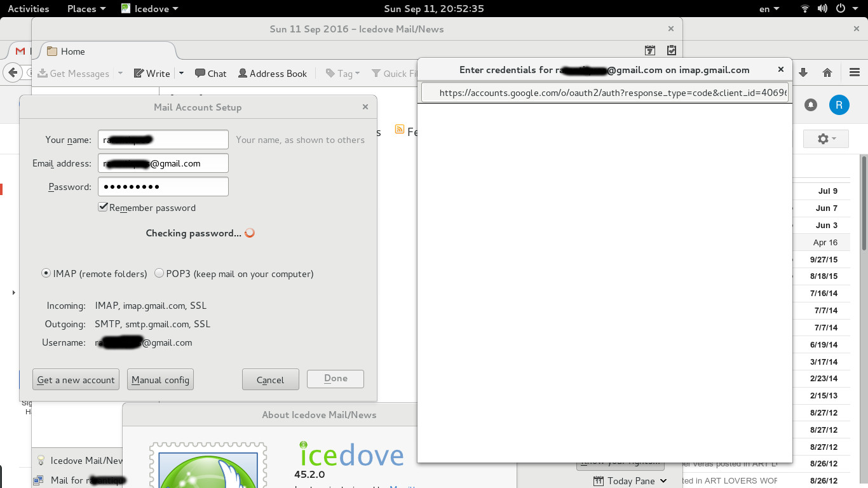Select the Gmail tab in the browser
This screenshot has width=868, height=488.
click(x=20, y=51)
